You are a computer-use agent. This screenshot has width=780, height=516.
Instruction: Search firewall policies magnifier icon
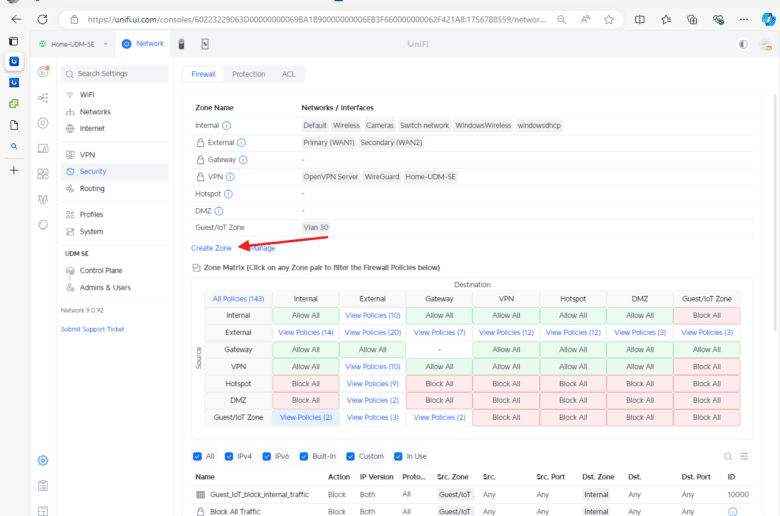pyautogui.click(x=728, y=456)
